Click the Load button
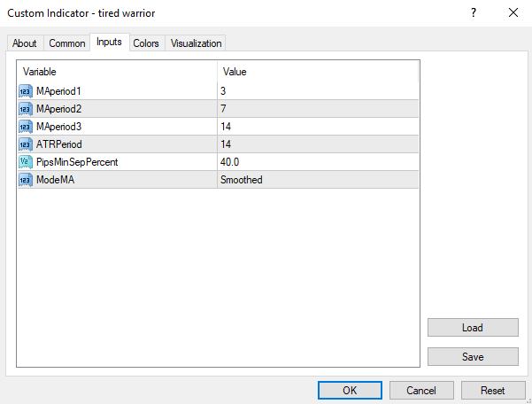This screenshot has height=404, width=532. point(473,328)
